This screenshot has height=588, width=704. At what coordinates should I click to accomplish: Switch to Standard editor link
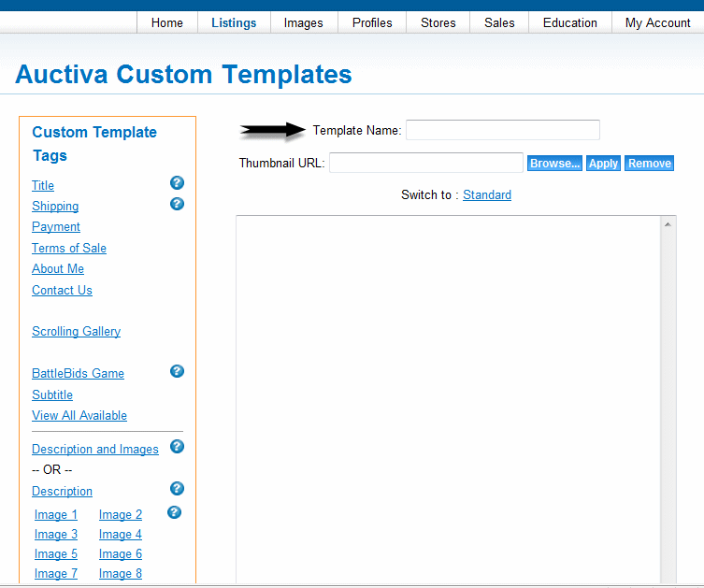tap(487, 194)
